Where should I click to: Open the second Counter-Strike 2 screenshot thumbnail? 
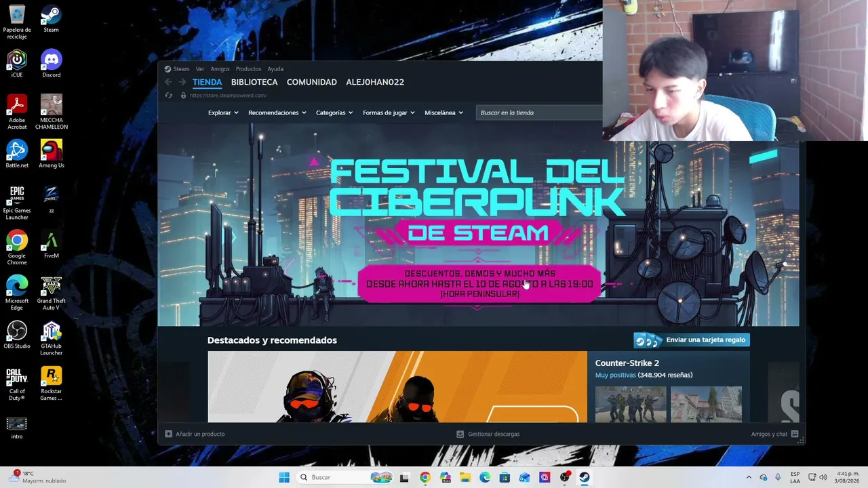click(x=706, y=405)
